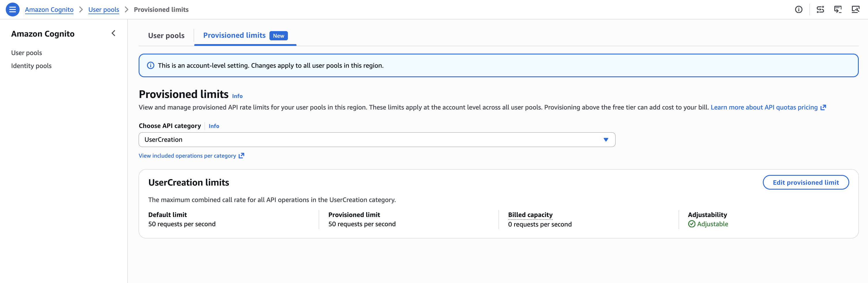Click the screen feedback icon in top bar
The height and width of the screenshot is (283, 868).
point(838,10)
